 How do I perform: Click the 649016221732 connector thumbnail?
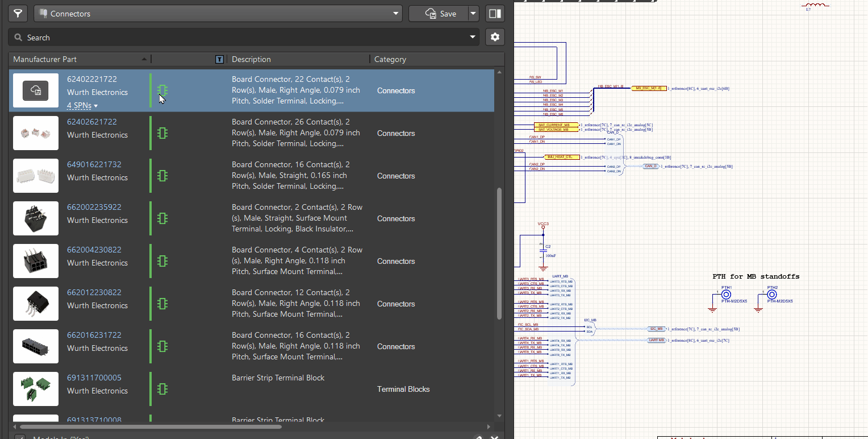point(35,176)
